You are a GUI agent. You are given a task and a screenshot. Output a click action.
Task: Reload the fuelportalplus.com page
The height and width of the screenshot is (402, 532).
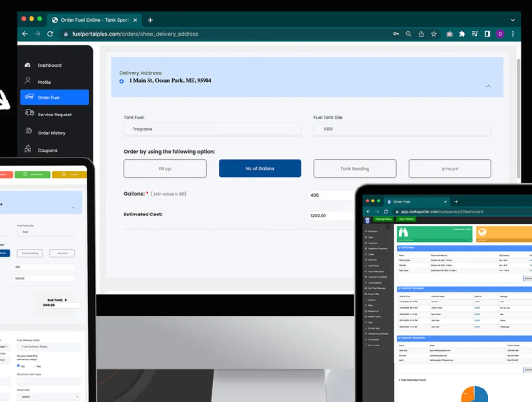pyautogui.click(x=50, y=34)
